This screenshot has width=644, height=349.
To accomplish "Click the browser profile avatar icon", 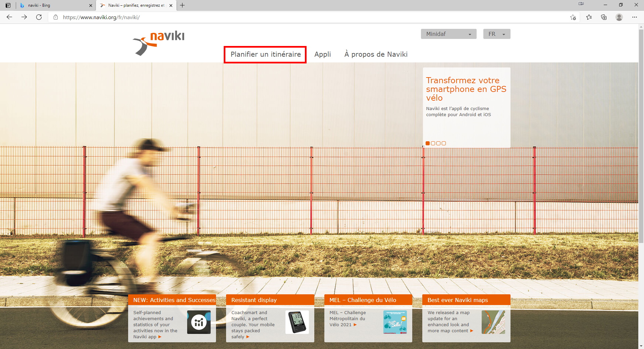I will [x=619, y=17].
